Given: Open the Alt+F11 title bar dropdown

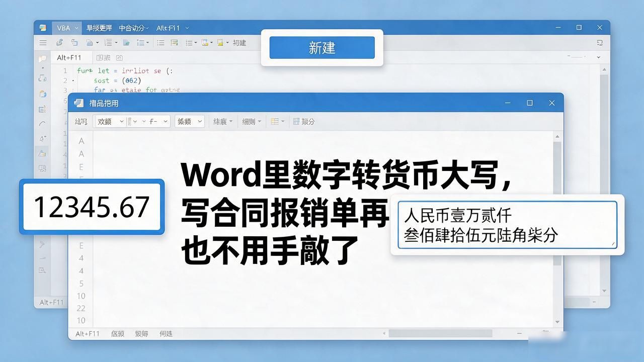Looking at the screenshot, I should tap(173, 28).
